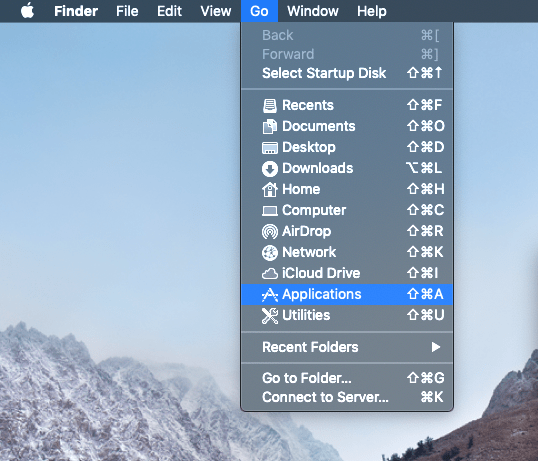This screenshot has width=538, height=461.
Task: Go to Downloads folder
Action: 347,168
